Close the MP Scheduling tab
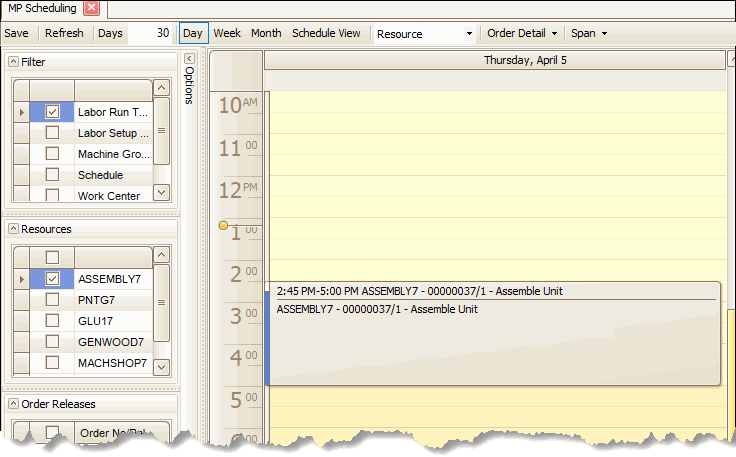 (x=91, y=9)
